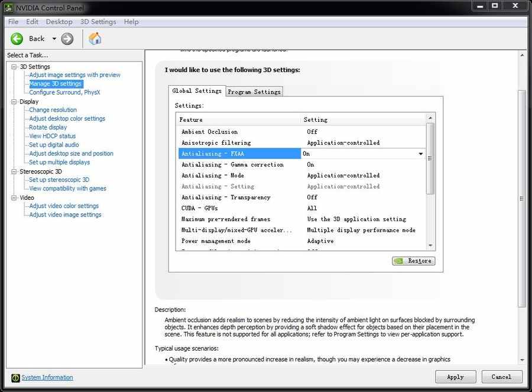Collapse the Display tree node
This screenshot has width=532, height=392.
pyautogui.click(x=14, y=102)
